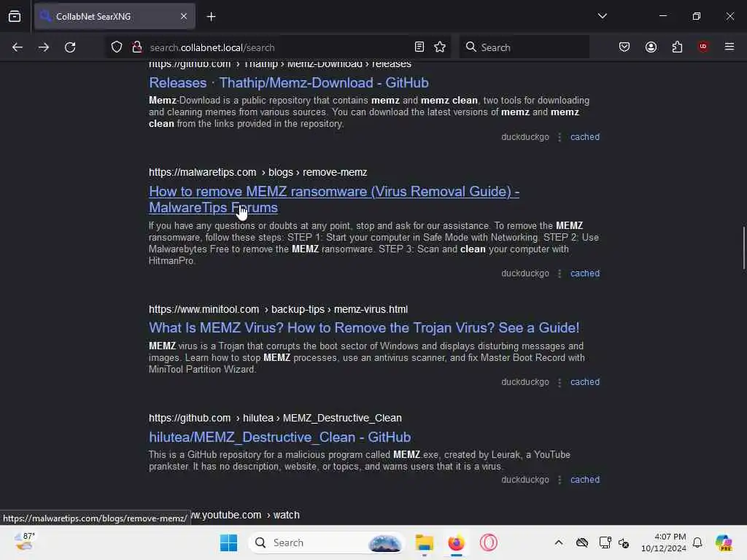Image resolution: width=747 pixels, height=560 pixels.
Task: Open a new tab with plus button
Action: (211, 17)
